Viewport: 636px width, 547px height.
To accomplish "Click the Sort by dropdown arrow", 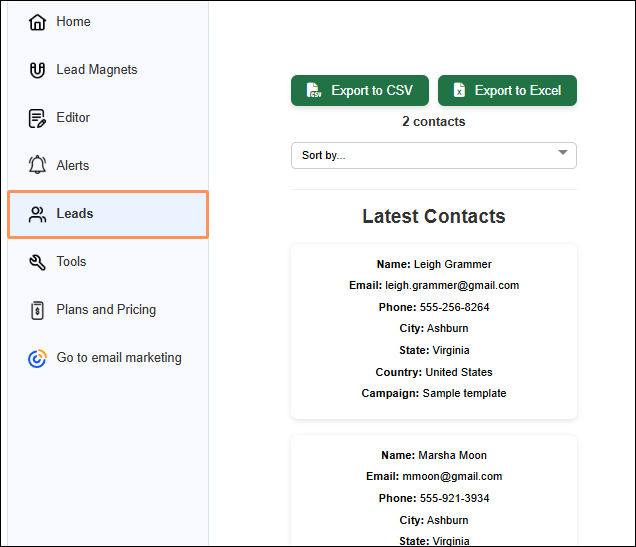I will (563, 154).
